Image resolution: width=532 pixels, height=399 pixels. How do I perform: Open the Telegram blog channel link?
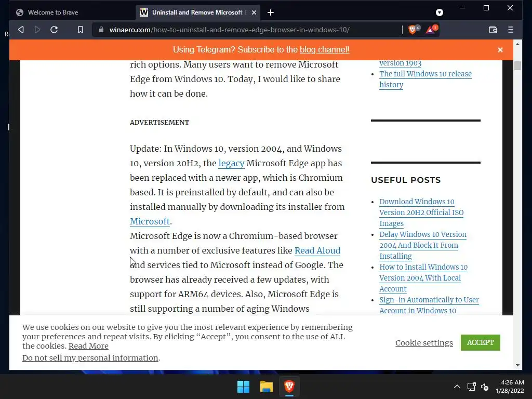click(x=324, y=50)
